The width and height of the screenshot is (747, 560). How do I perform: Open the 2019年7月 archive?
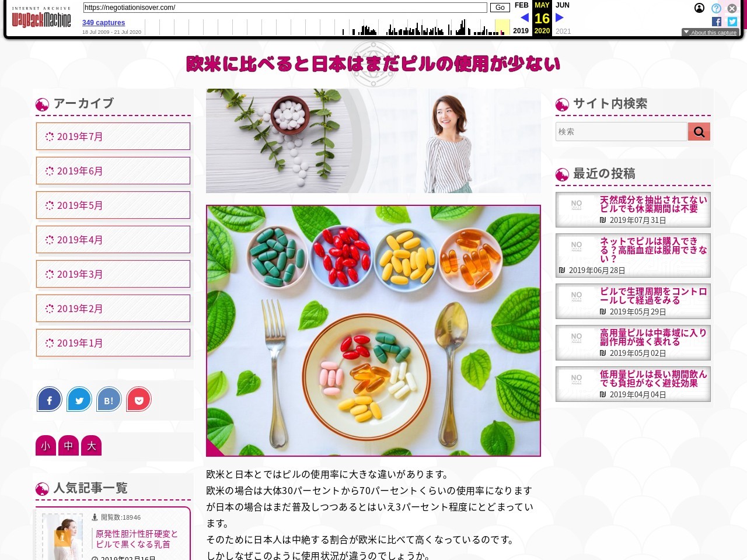[113, 136]
